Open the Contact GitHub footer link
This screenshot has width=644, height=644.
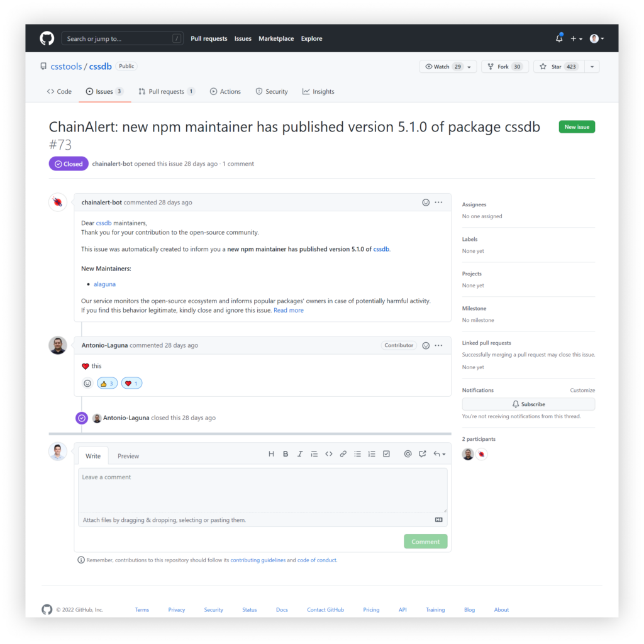click(x=325, y=610)
